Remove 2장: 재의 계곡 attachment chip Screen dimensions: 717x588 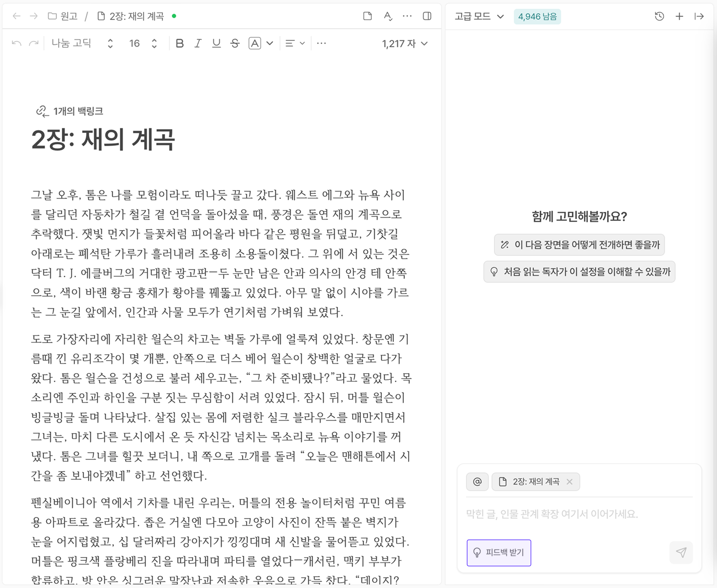(570, 482)
